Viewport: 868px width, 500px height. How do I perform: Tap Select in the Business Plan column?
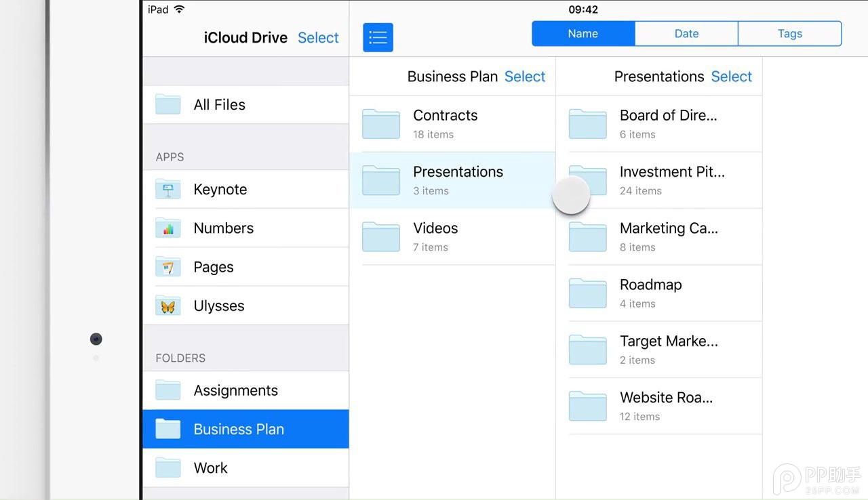pos(525,77)
